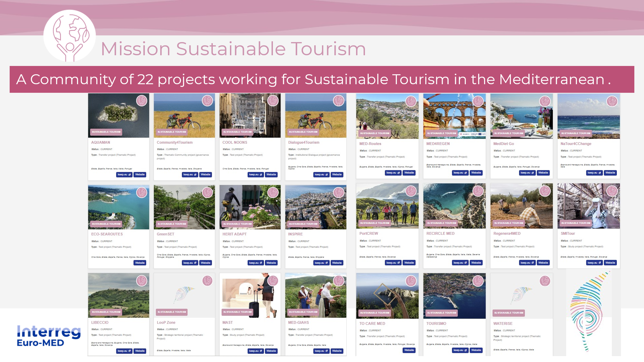Click keep.eu button on PortCREW card
The width and height of the screenshot is (644, 362).
click(x=393, y=263)
